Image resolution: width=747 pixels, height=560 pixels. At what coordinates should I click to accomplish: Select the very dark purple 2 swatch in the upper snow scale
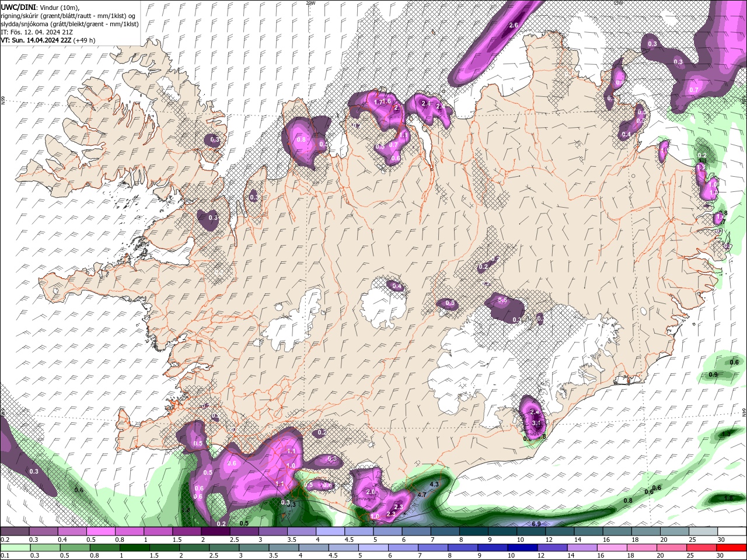tap(215, 531)
